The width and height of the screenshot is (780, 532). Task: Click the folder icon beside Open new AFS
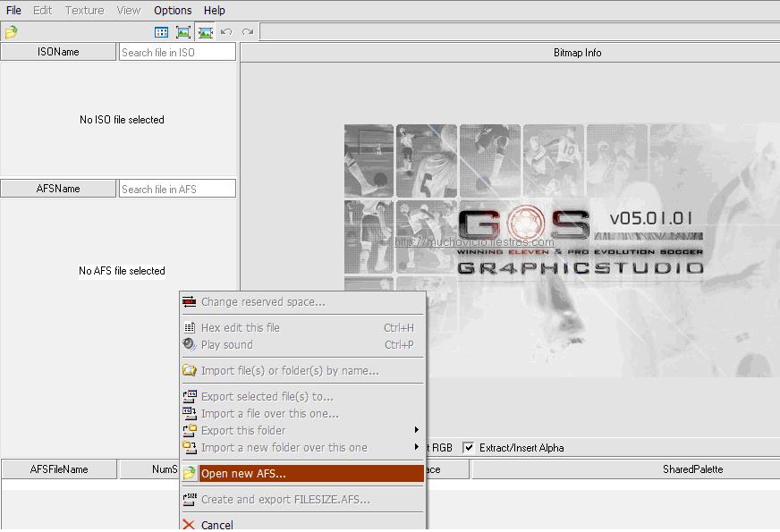point(190,474)
